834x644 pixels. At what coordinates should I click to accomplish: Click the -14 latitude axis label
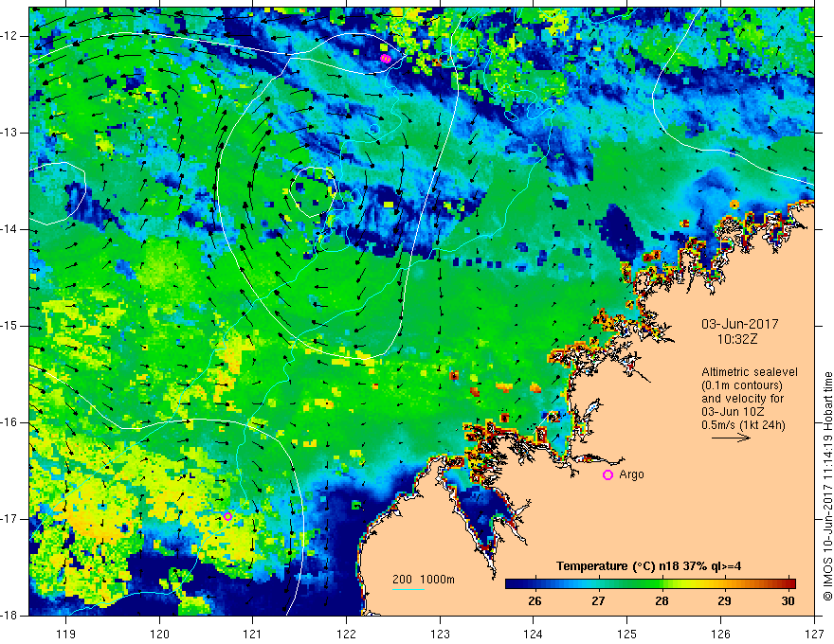(10, 229)
